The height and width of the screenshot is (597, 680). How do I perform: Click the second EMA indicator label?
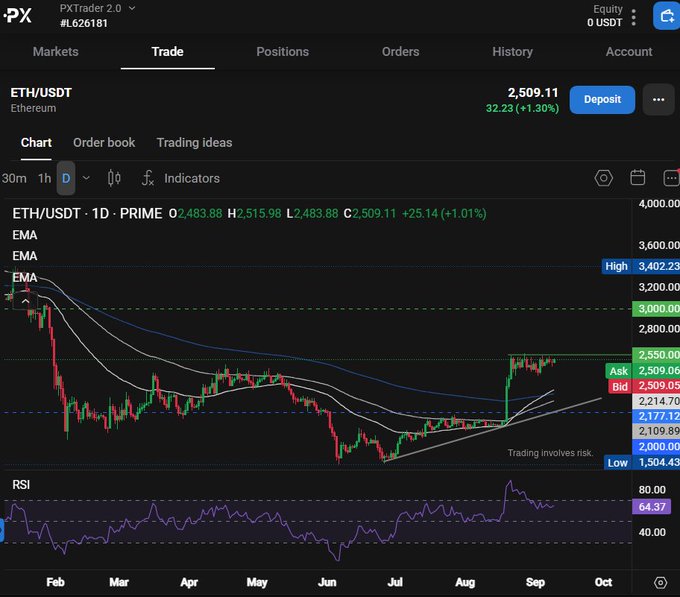(x=25, y=256)
